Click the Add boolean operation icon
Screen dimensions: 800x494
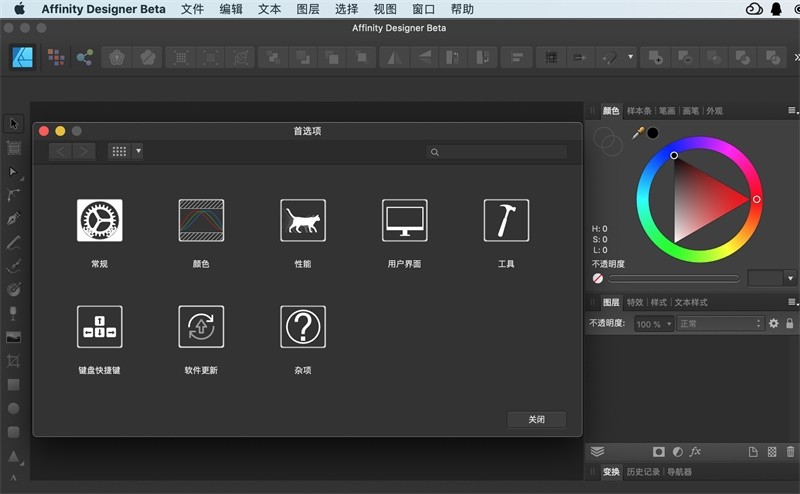pos(656,57)
